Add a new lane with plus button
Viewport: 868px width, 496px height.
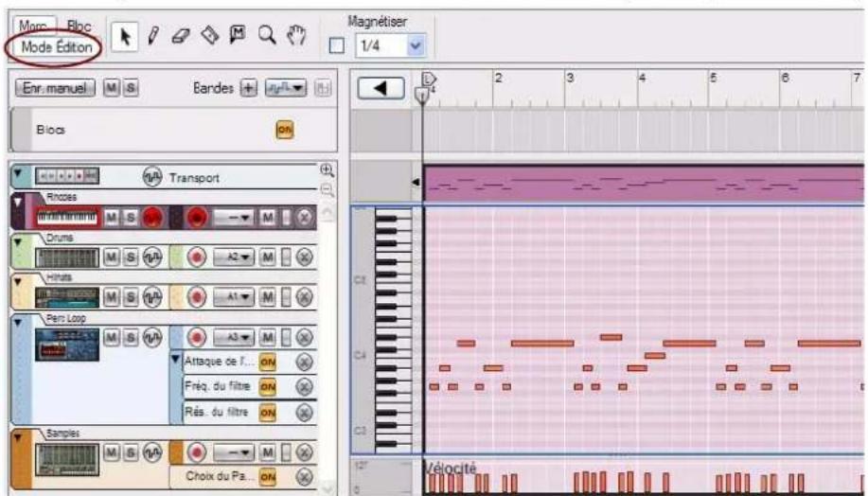tap(249, 88)
